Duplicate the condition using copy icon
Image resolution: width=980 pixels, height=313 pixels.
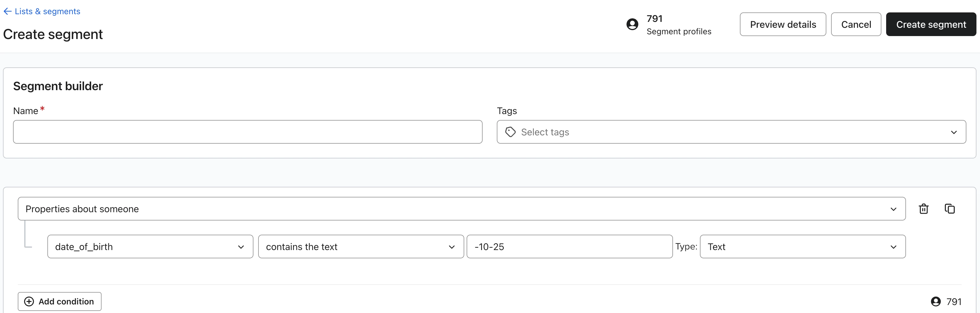[x=950, y=209]
